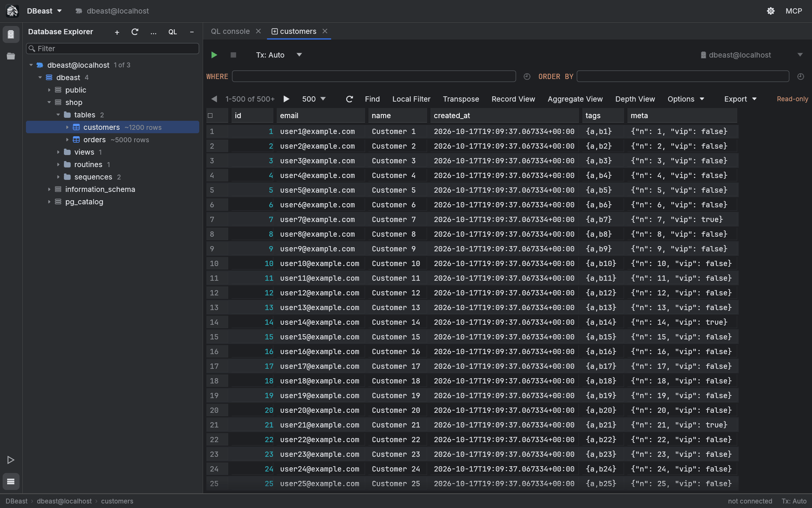812x508 pixels.
Task: Open ORDER BY history clock icon
Action: tap(801, 76)
